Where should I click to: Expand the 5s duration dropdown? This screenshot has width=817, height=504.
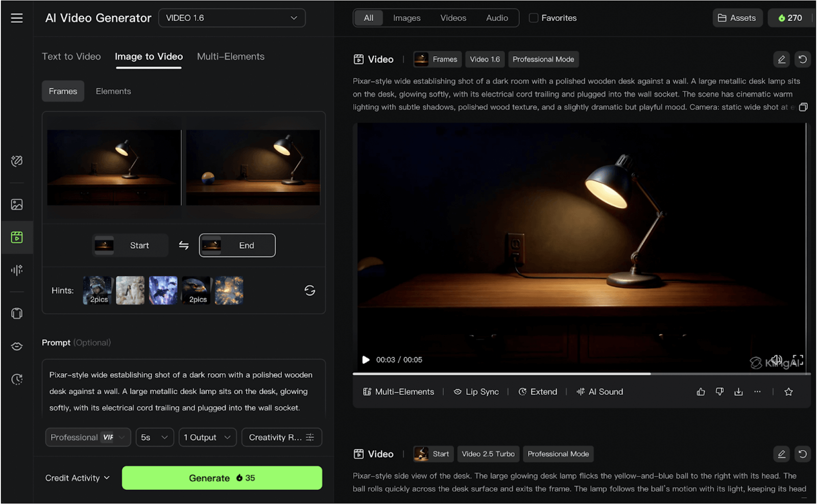[x=154, y=438]
